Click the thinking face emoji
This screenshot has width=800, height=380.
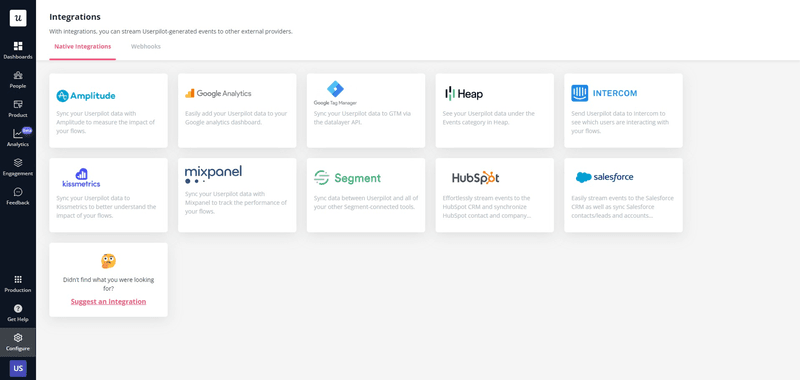pos(108,261)
